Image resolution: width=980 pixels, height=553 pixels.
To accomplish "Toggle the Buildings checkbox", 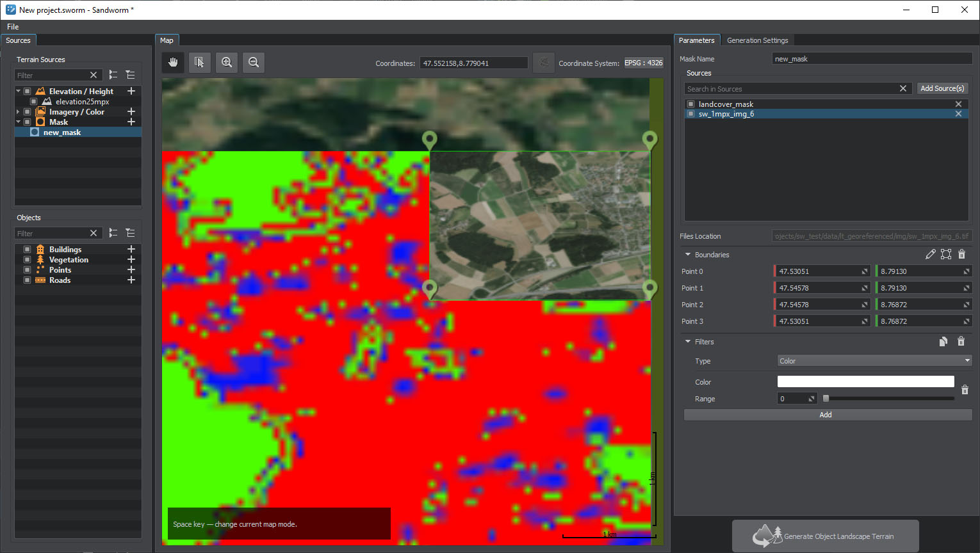I will [27, 250].
